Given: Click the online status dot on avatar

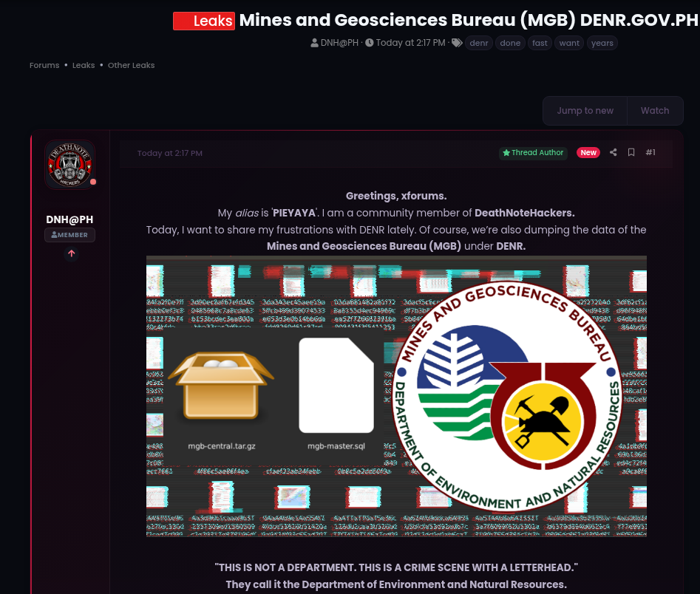Looking at the screenshot, I should pos(93,182).
